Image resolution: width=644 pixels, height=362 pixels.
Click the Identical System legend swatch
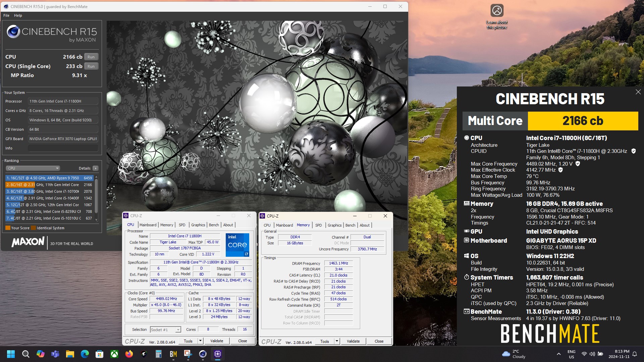[33, 228]
